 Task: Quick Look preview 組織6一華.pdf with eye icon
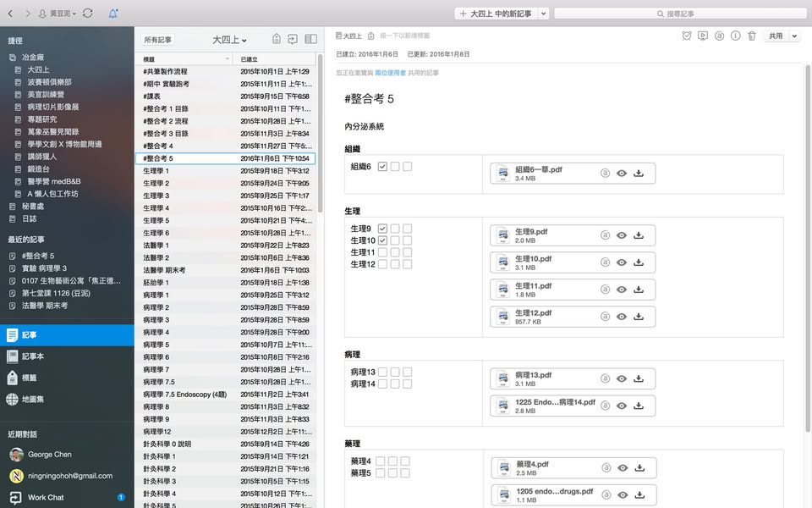click(622, 173)
